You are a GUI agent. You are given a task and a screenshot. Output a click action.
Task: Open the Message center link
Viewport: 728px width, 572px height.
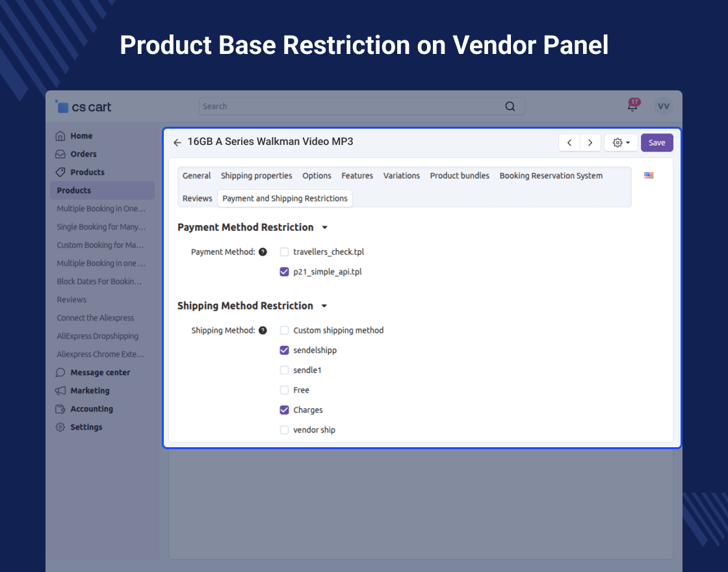(100, 372)
